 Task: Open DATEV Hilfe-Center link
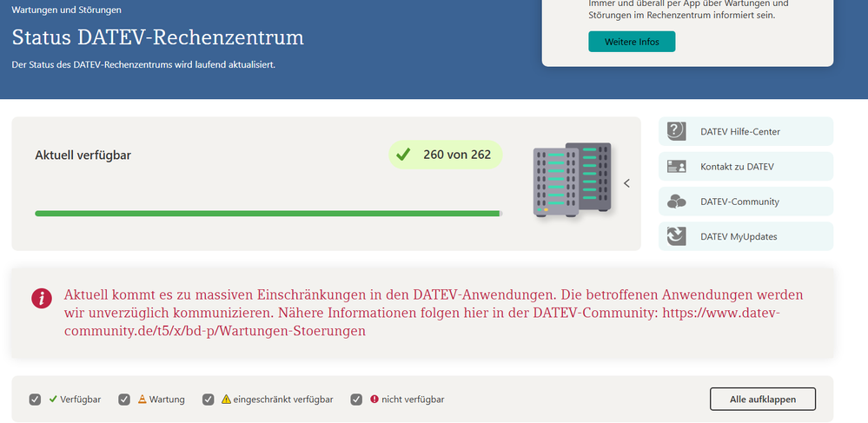[x=745, y=131]
